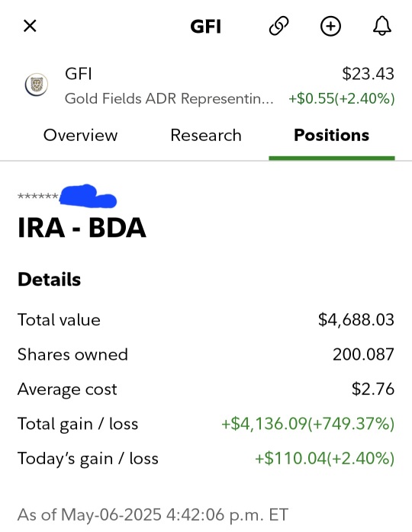The height and width of the screenshot is (532, 412).
Task: Open price alerts bell icon
Action: [382, 26]
